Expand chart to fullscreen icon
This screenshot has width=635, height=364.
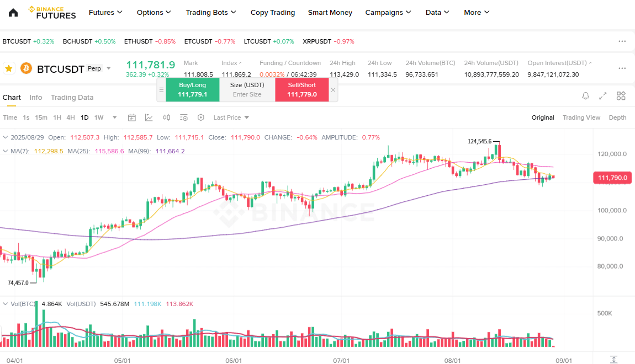603,96
